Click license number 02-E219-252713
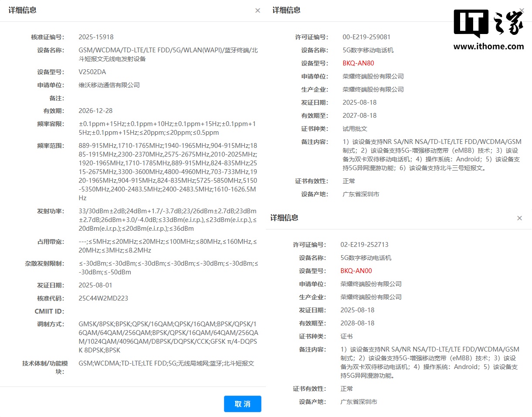 coord(364,245)
